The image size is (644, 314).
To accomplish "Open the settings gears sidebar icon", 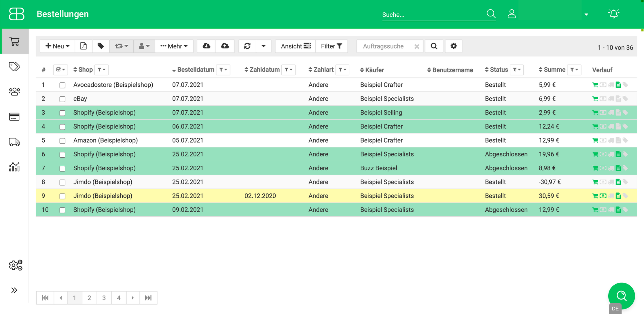I will click(x=15, y=265).
